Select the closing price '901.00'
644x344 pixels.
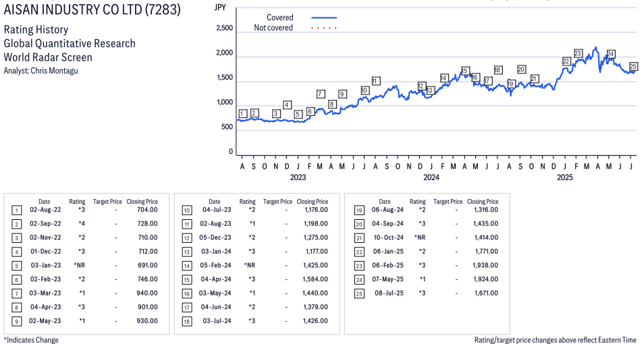pyautogui.click(x=147, y=307)
